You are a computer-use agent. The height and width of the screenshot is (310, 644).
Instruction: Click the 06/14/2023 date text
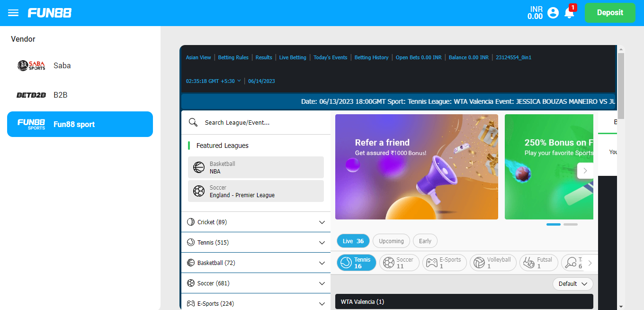coord(261,81)
